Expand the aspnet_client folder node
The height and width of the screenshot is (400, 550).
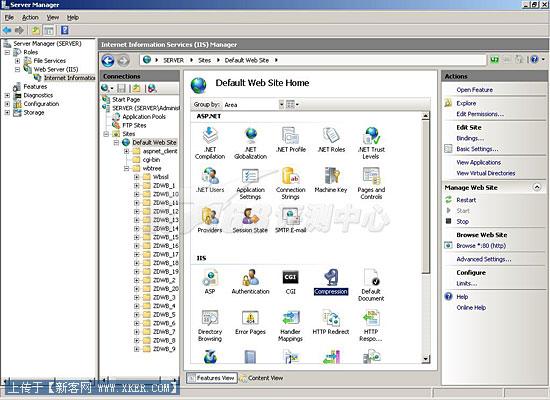pyautogui.click(x=127, y=151)
